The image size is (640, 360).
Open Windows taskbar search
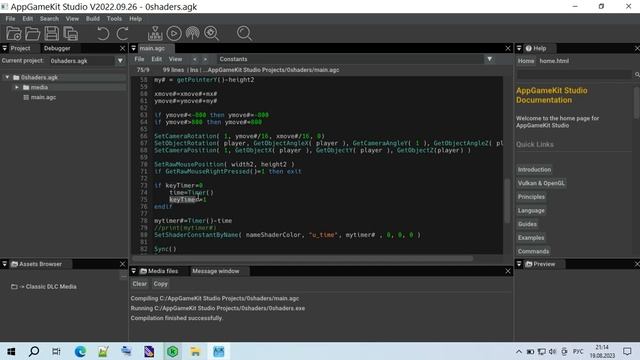click(x=34, y=351)
